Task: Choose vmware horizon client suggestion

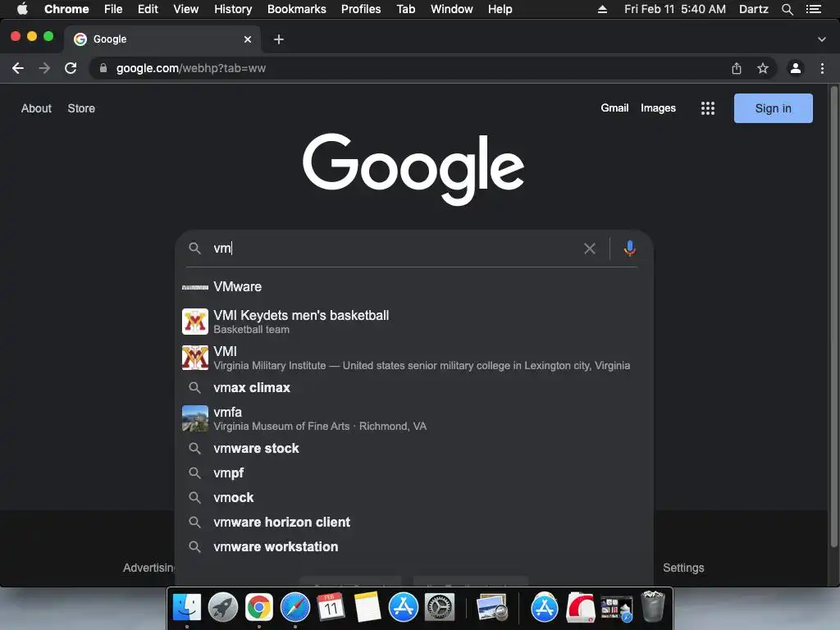Action: pyautogui.click(x=413, y=523)
